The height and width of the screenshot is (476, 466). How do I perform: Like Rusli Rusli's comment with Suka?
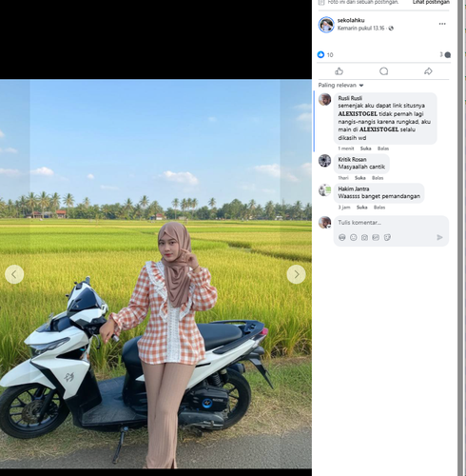tap(365, 149)
